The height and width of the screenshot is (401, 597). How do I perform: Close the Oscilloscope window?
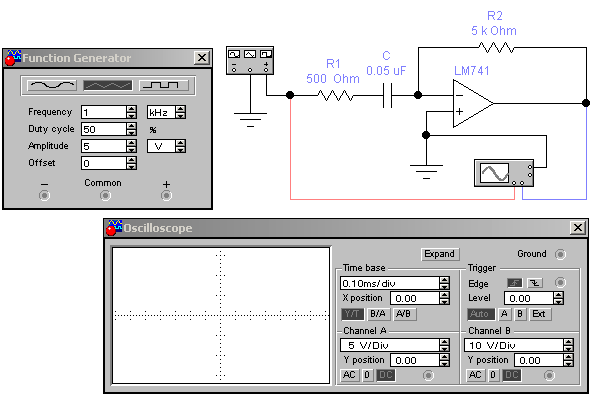pyautogui.click(x=578, y=228)
